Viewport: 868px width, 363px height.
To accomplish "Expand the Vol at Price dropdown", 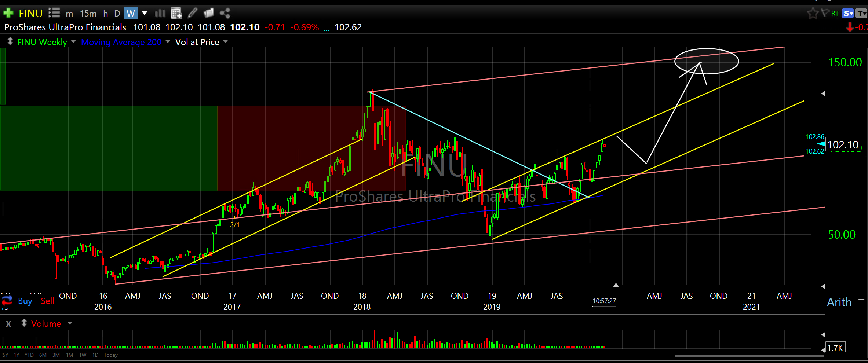I will pos(225,42).
